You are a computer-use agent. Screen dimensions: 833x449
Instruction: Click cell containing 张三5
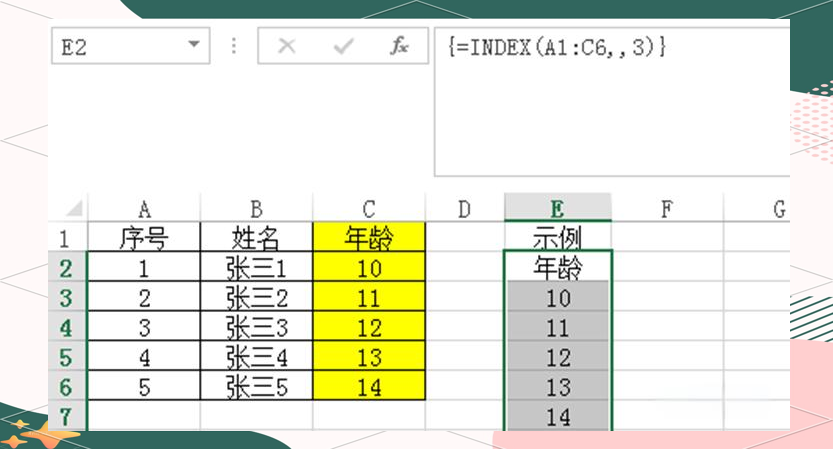pyautogui.click(x=257, y=386)
